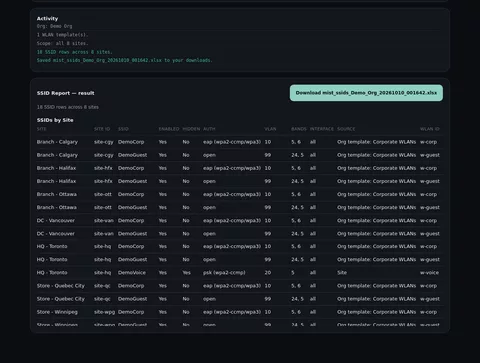Click hidden 'No' in Ottawa DemoGuest row

point(186,207)
